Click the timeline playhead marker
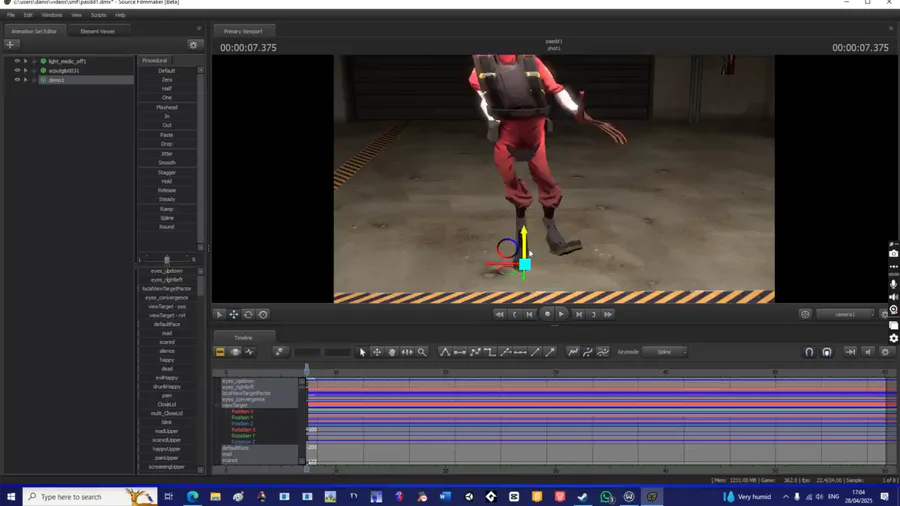The height and width of the screenshot is (506, 900). click(x=307, y=368)
